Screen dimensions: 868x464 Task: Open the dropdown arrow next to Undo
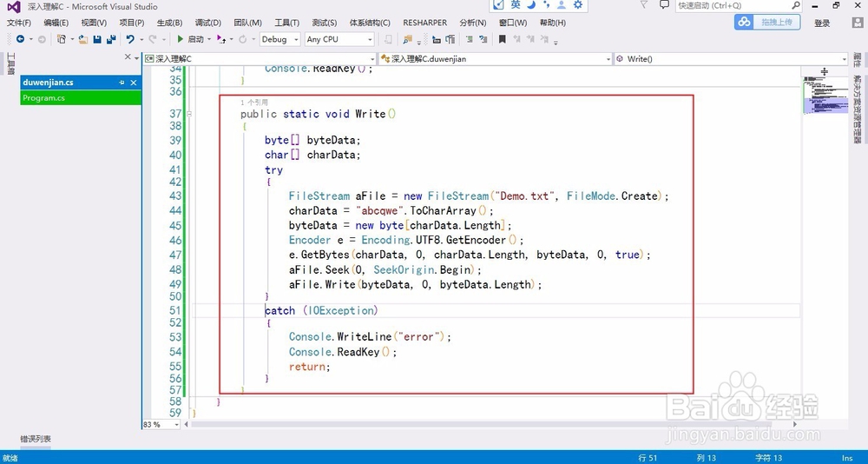(x=141, y=39)
